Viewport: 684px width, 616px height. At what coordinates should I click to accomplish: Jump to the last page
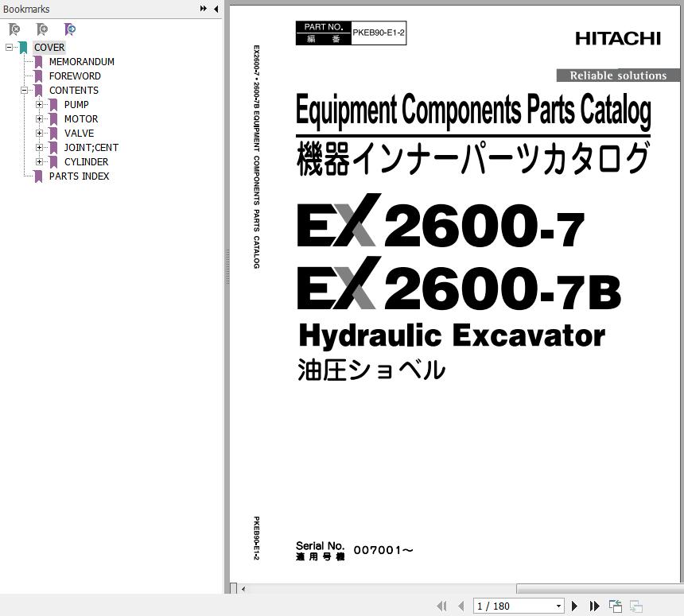pos(594,606)
